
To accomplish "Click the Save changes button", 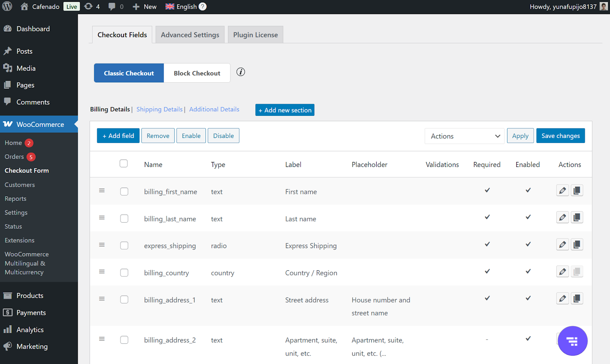I will point(560,136).
